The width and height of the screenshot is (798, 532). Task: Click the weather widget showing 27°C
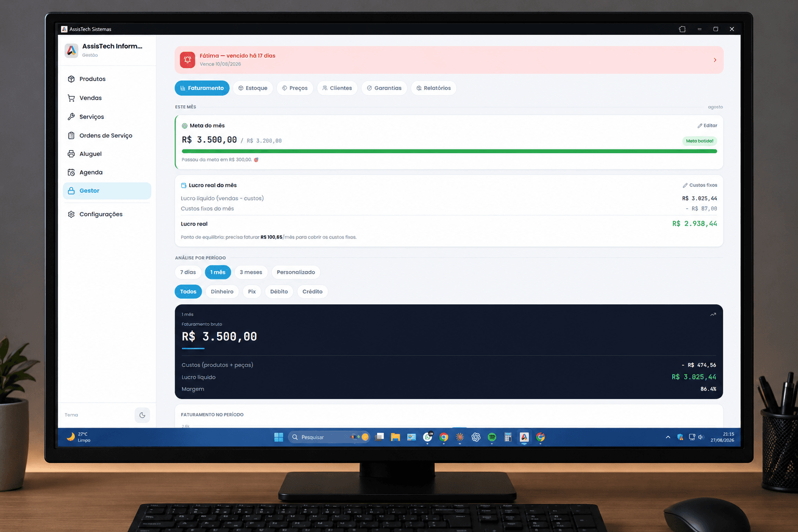pos(79,437)
